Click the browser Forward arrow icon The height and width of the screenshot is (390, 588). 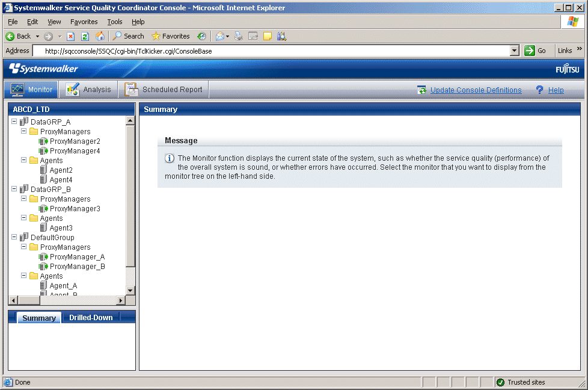point(48,36)
